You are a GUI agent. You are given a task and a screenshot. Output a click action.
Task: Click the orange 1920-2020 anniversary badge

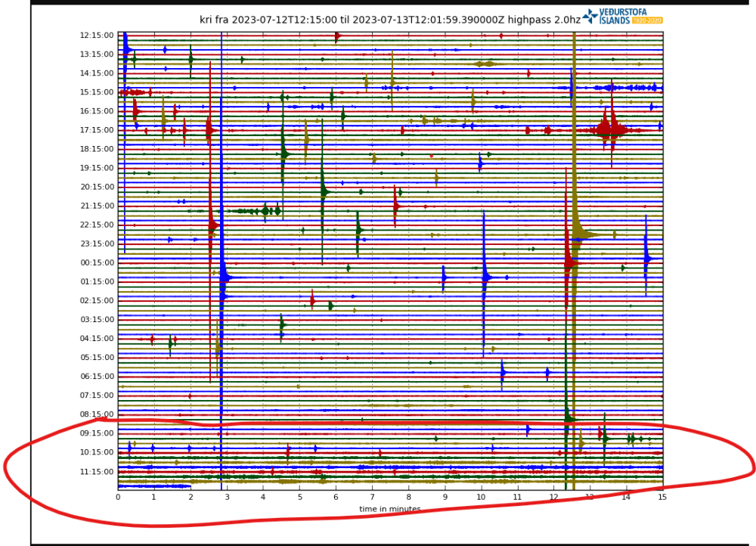tap(647, 20)
